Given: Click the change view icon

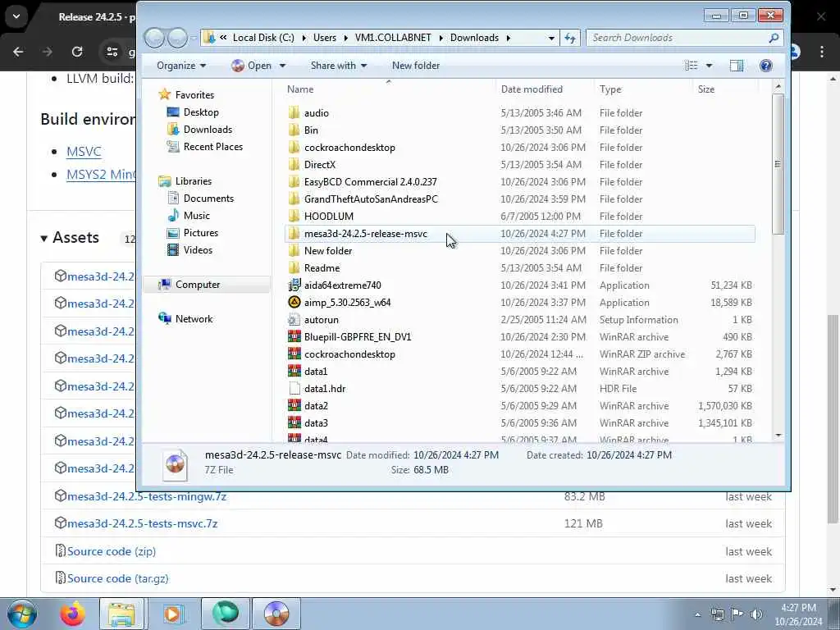Looking at the screenshot, I should (x=691, y=66).
